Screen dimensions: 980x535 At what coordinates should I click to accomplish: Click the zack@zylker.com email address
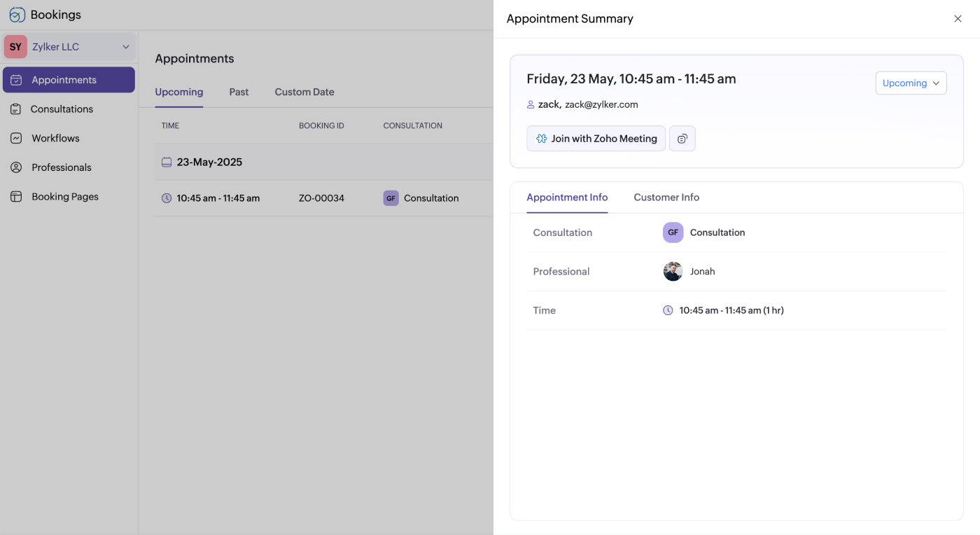point(601,104)
